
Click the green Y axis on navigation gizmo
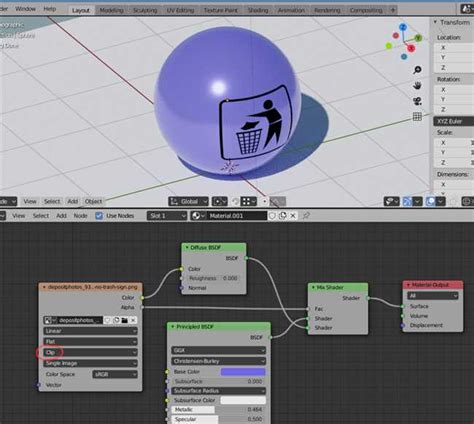pyautogui.click(x=418, y=38)
